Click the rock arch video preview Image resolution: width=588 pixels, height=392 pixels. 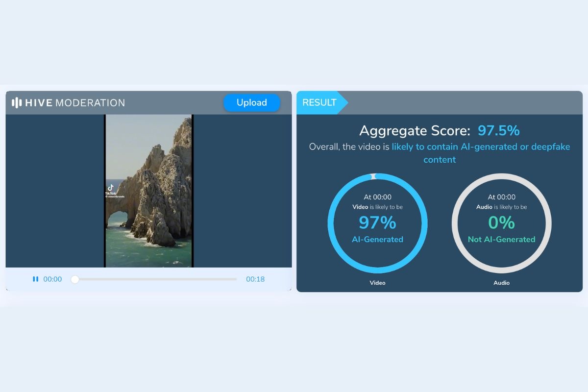pyautogui.click(x=149, y=191)
